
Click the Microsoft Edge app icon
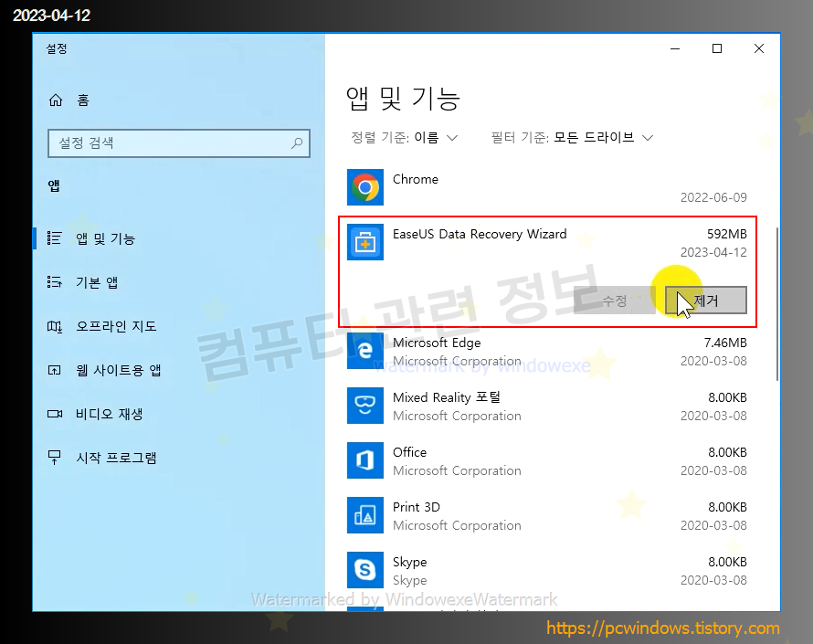tap(365, 351)
